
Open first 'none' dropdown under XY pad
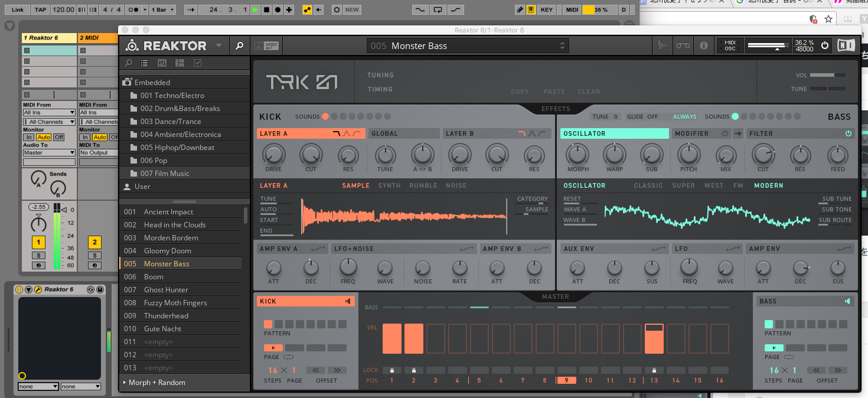(x=38, y=387)
